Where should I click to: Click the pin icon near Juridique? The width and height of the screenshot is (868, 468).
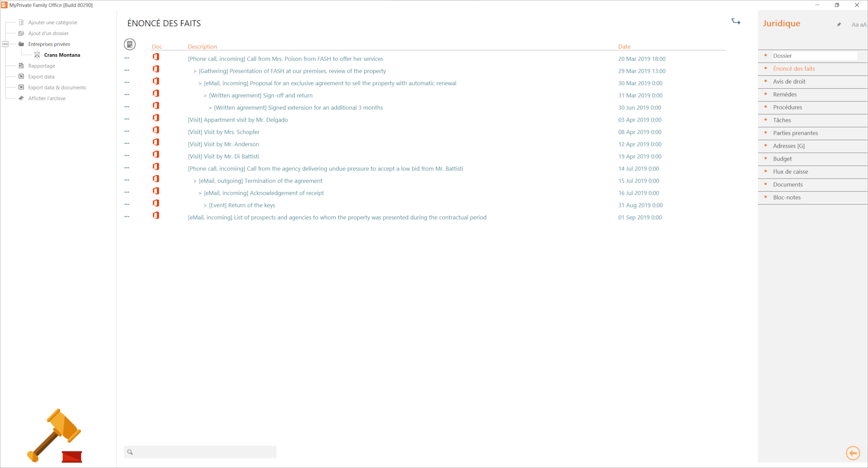pos(839,24)
